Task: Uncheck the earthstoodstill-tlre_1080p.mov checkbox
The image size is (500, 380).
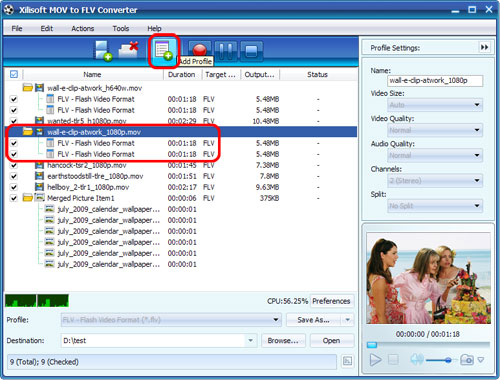Action: pyautogui.click(x=14, y=176)
